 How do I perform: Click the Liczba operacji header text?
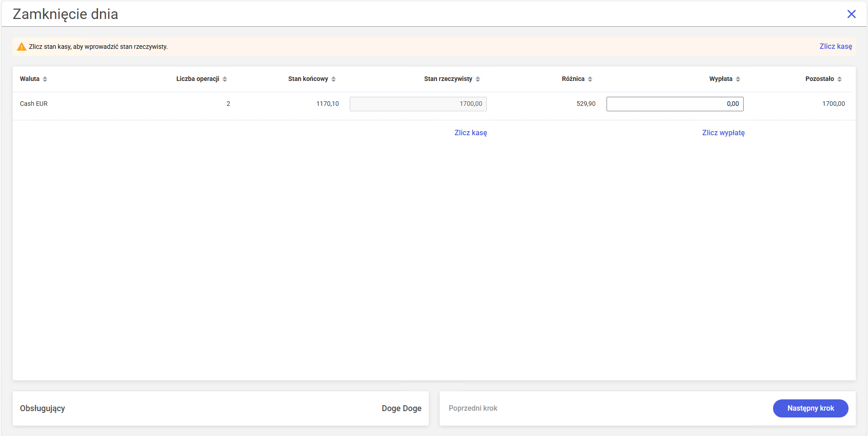pyautogui.click(x=198, y=79)
